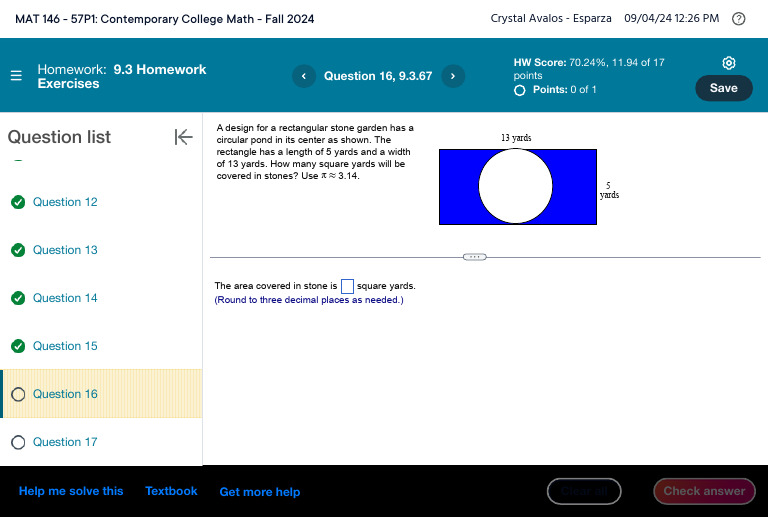The height and width of the screenshot is (521, 768).
Task: Click the empty circle beside Question 16
Action: click(18, 394)
